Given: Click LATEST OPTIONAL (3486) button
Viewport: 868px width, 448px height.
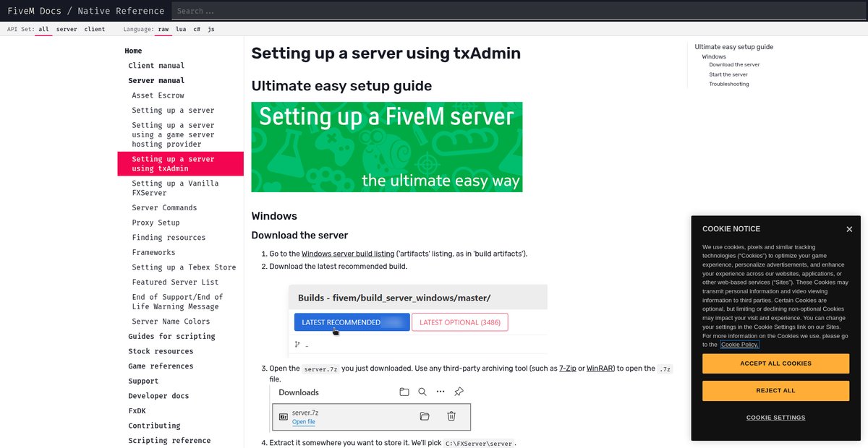Looking at the screenshot, I should tap(460, 322).
